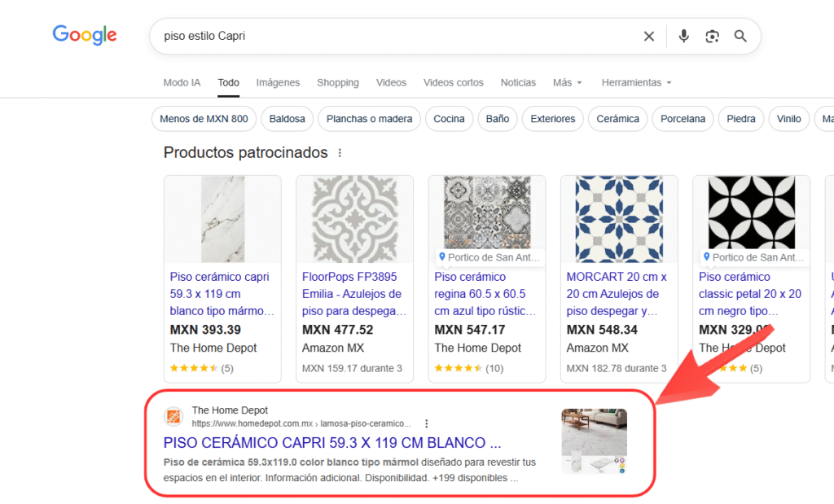This screenshot has height=504, width=834.
Task: Apply the Baldosa filter chip
Action: click(x=288, y=119)
